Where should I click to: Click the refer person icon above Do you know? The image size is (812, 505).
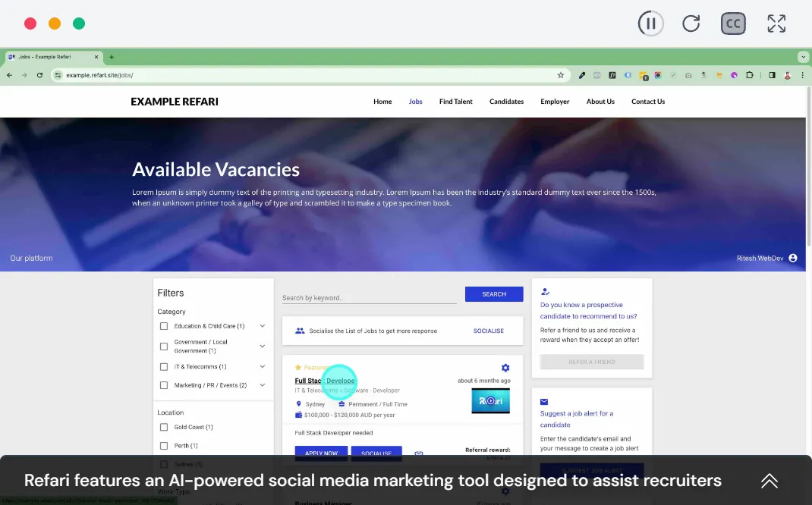point(545,292)
